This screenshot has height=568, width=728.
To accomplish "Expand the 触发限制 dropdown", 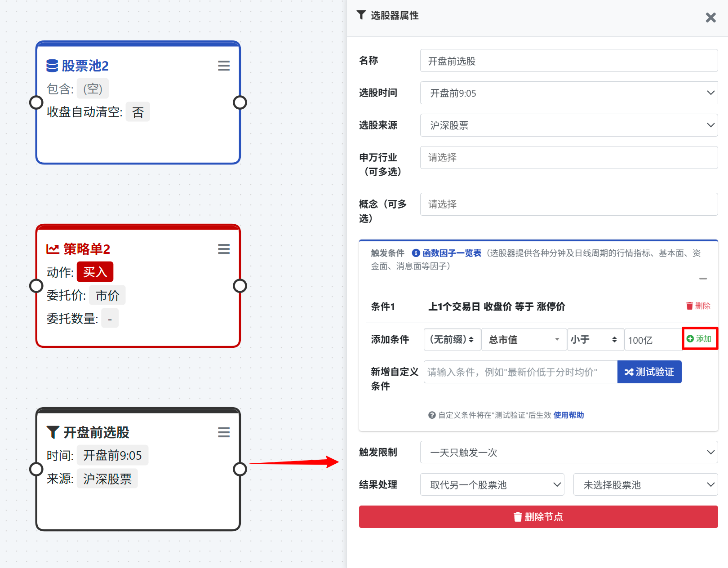I will coord(568,453).
